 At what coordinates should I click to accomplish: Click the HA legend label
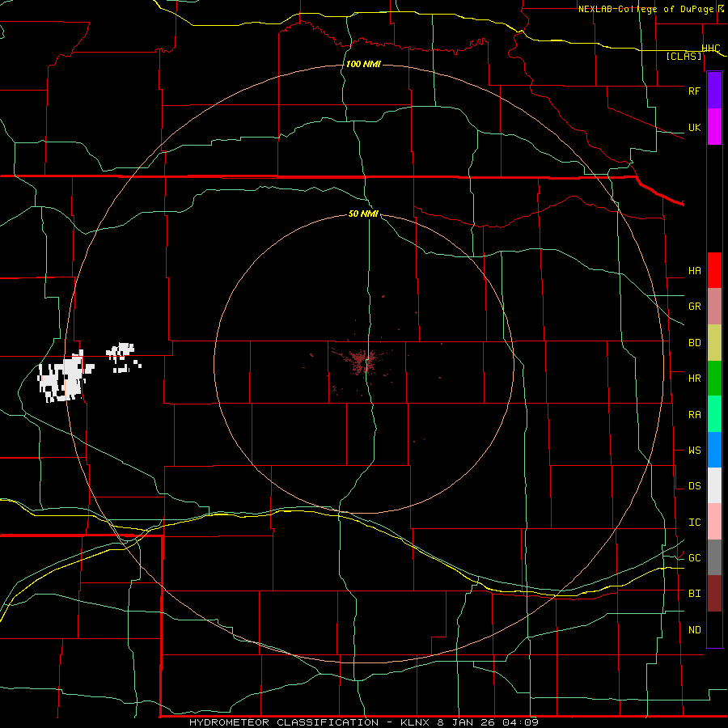click(x=694, y=271)
